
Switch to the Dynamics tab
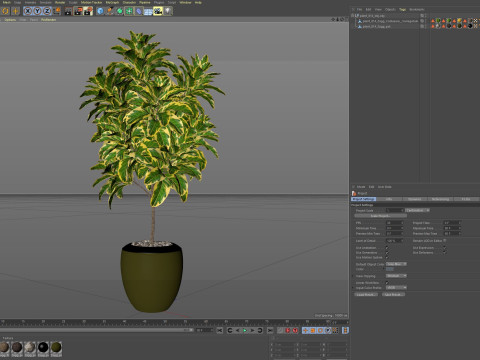coord(415,199)
